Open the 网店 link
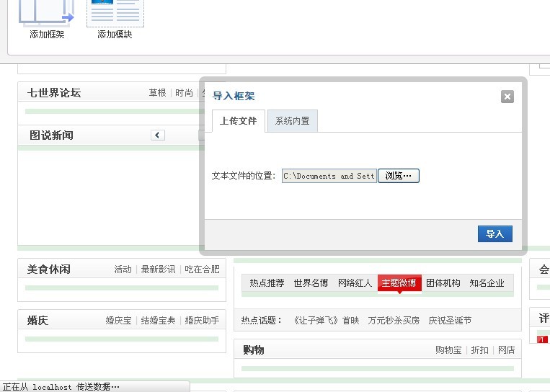550x392 pixels. click(x=507, y=350)
